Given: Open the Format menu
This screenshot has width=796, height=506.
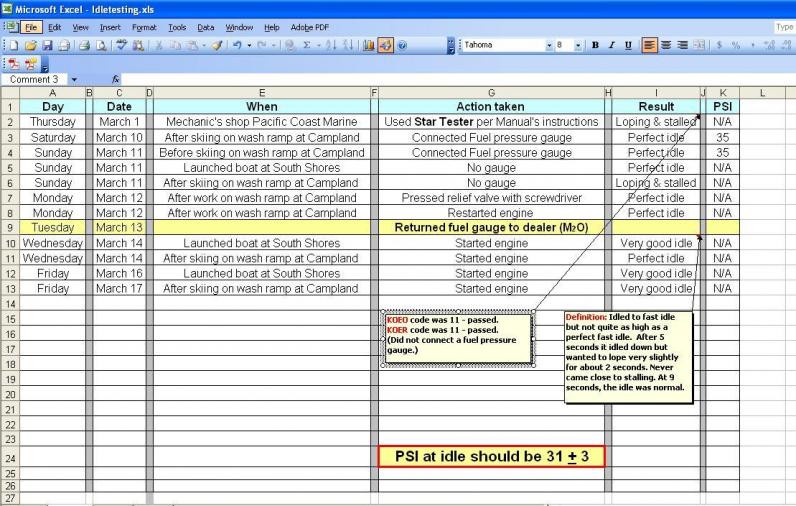Looking at the screenshot, I should coord(144,27).
